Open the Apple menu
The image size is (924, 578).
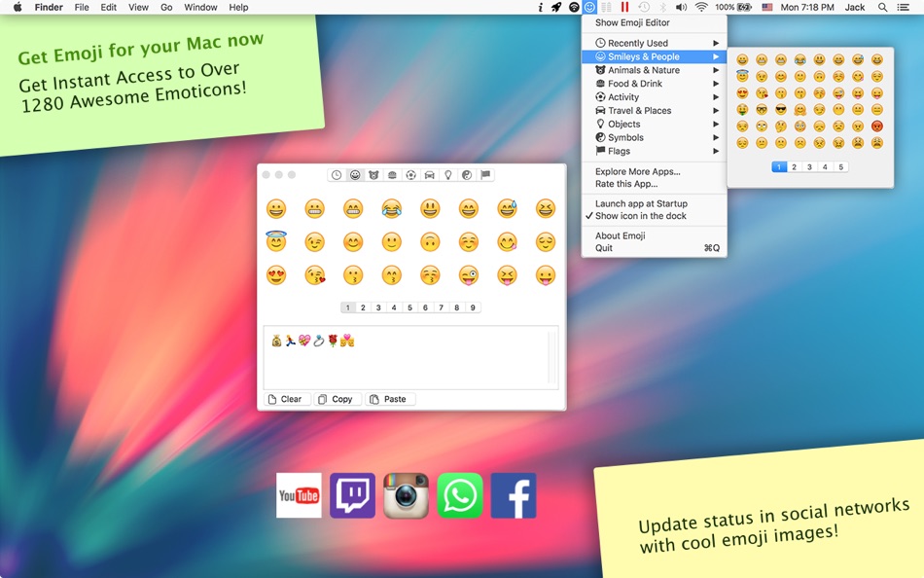[18, 7]
